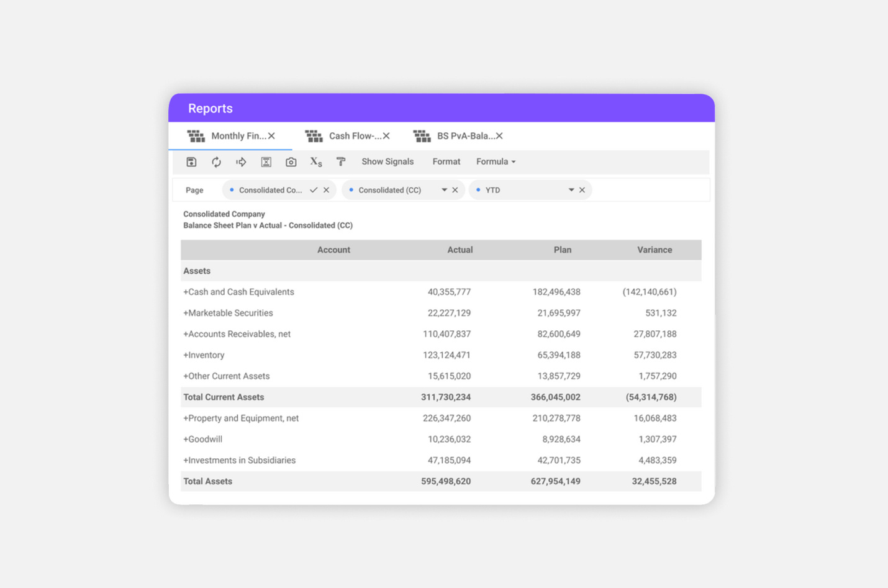The image size is (888, 588).
Task: Click the Refresh data icon
Action: [216, 161]
